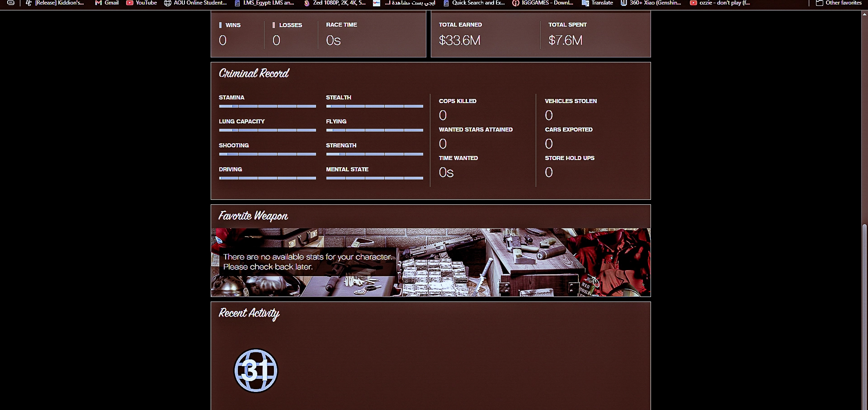Open the Translate bookmark
Viewport: 868px width, 410px height.
point(597,3)
